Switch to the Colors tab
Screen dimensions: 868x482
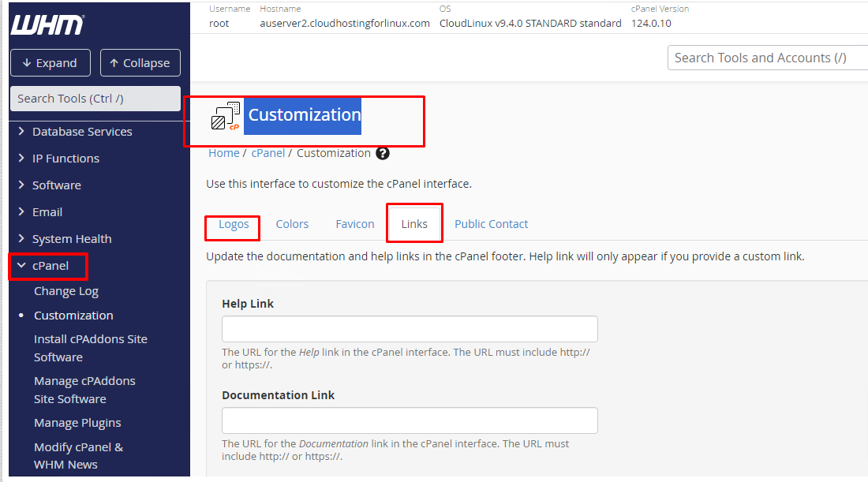[292, 224]
